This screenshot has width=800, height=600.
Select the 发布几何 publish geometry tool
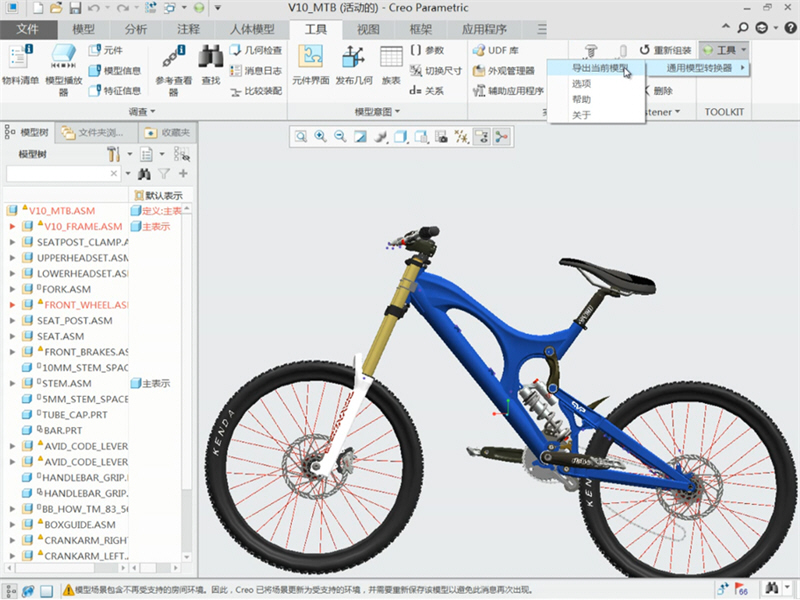[x=354, y=65]
